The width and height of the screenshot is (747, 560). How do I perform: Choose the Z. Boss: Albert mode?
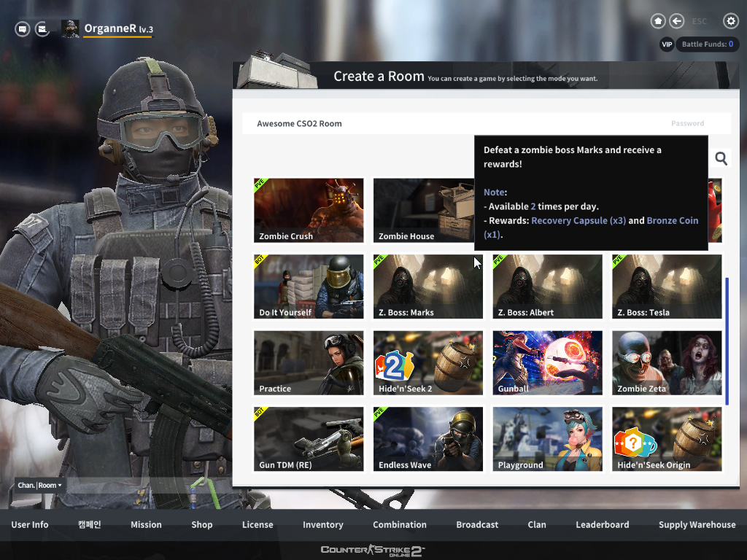coord(547,286)
